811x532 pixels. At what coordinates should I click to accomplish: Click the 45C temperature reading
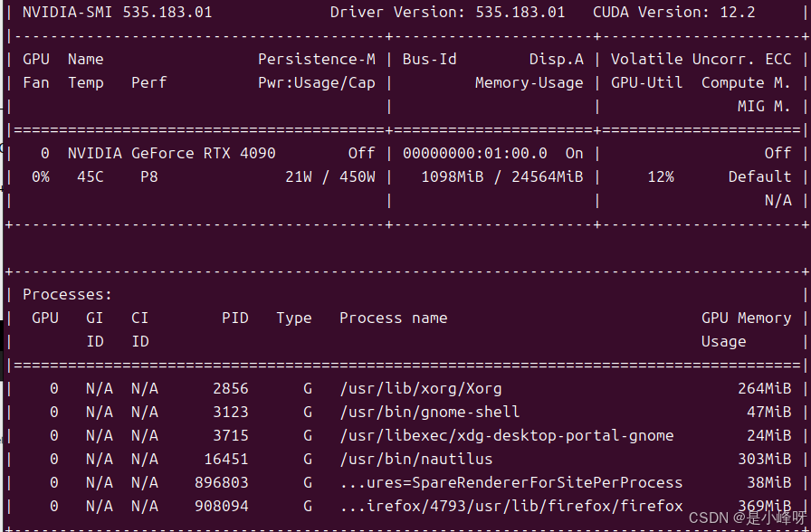pos(90,176)
